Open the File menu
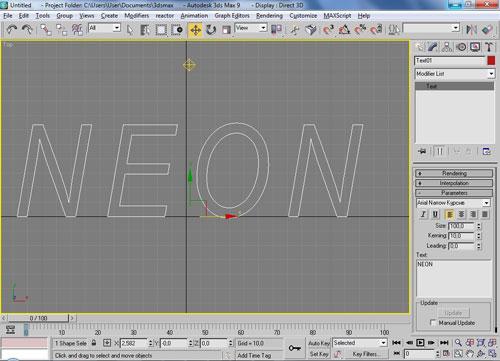This screenshot has width=500, height=361. 8,16
